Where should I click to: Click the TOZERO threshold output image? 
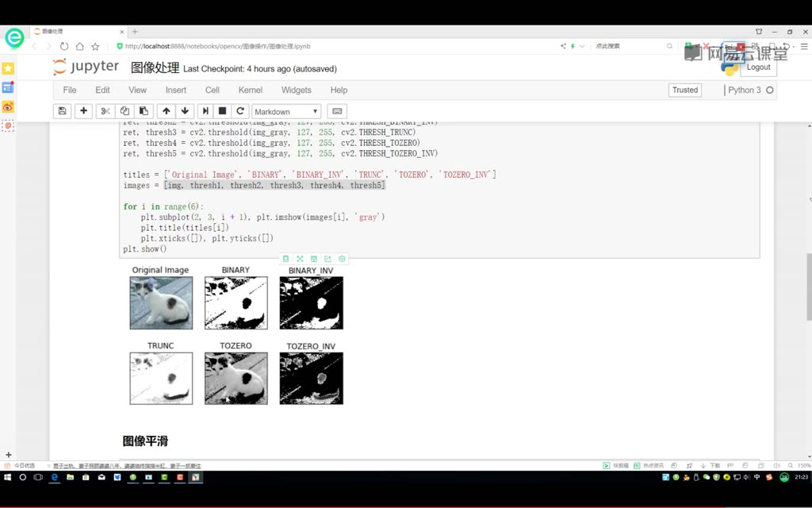tap(236, 379)
